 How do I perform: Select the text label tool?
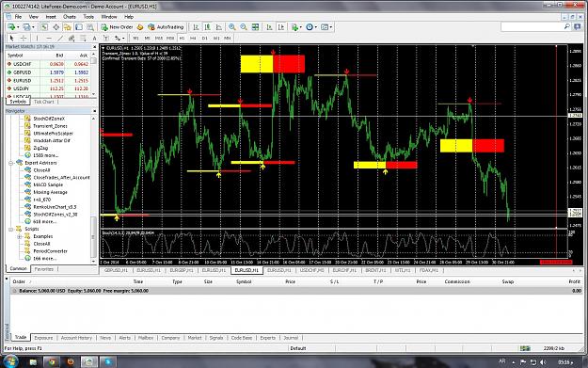click(106, 38)
